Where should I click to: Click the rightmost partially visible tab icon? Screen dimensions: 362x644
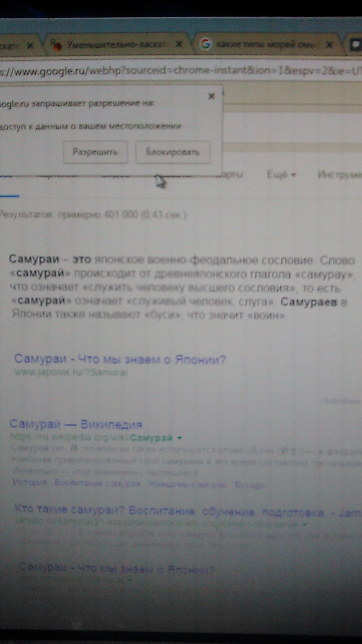click(x=355, y=45)
